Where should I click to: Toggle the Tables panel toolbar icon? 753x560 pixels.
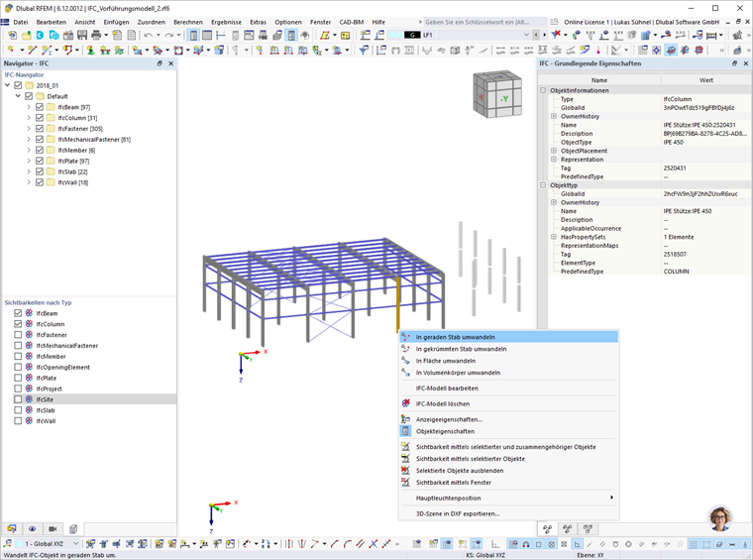[207, 35]
